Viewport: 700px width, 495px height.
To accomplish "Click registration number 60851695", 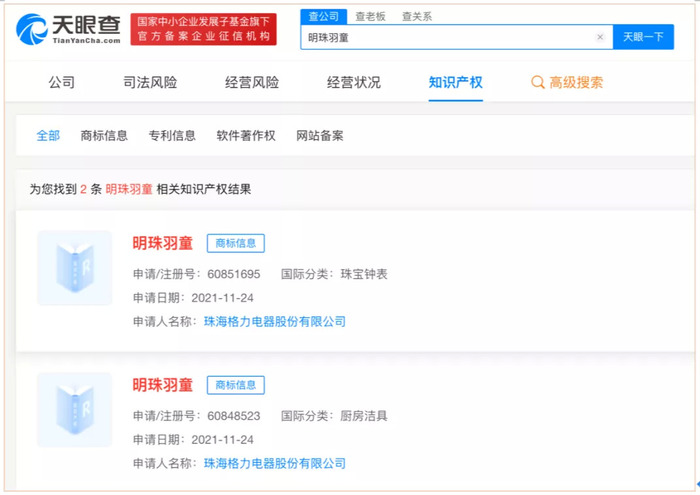I will pyautogui.click(x=234, y=274).
